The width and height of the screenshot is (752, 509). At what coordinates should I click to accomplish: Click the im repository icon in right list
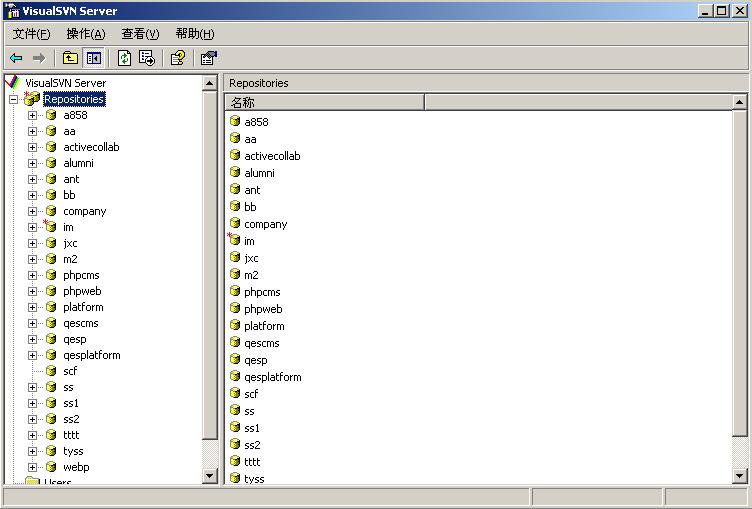pos(234,239)
